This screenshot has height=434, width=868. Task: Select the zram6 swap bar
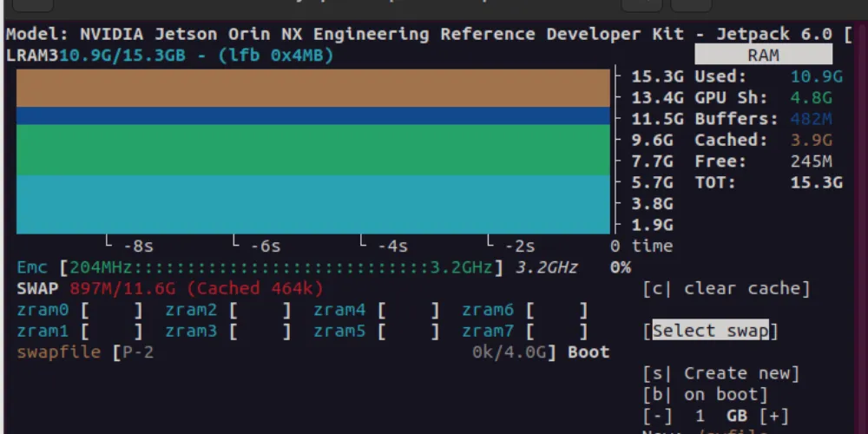557,310
